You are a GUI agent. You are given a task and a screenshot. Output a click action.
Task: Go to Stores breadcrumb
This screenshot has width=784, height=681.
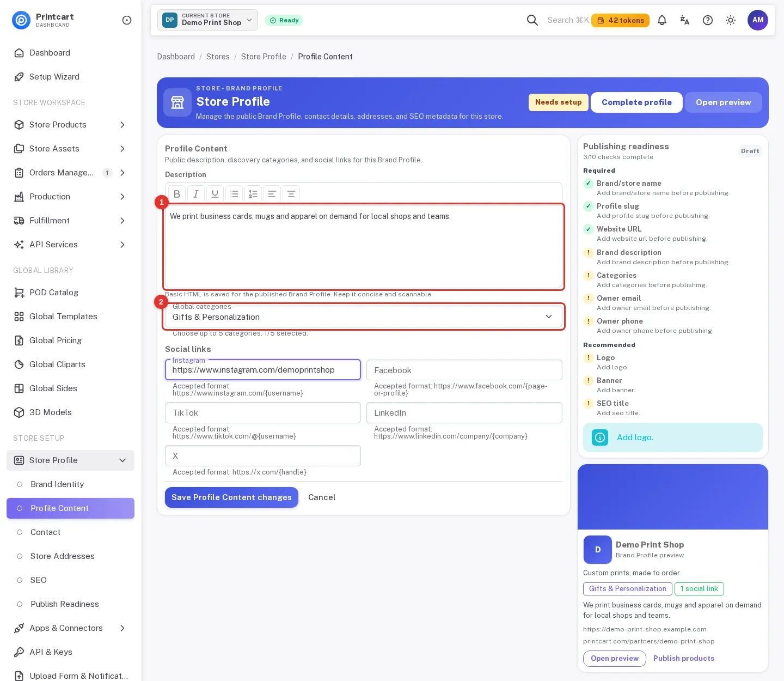[218, 57]
